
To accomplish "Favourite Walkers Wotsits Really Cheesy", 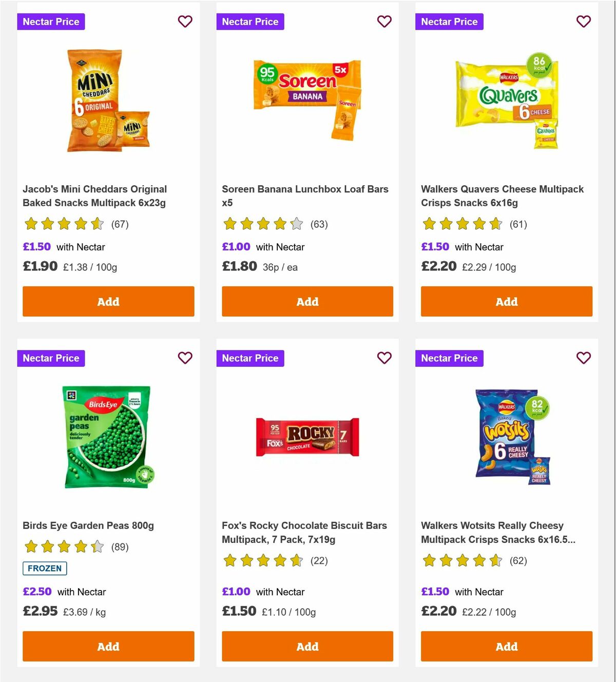I will tap(583, 358).
